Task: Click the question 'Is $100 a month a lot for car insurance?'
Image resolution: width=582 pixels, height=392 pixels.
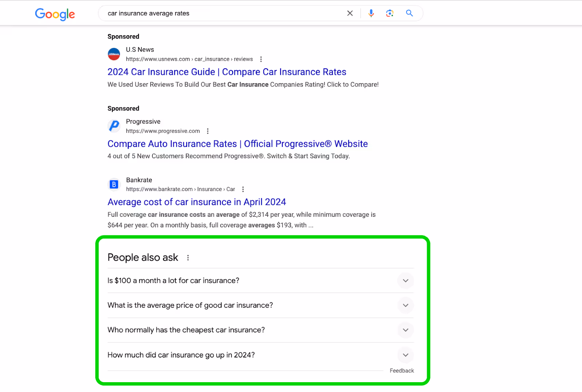Action: [174, 281]
